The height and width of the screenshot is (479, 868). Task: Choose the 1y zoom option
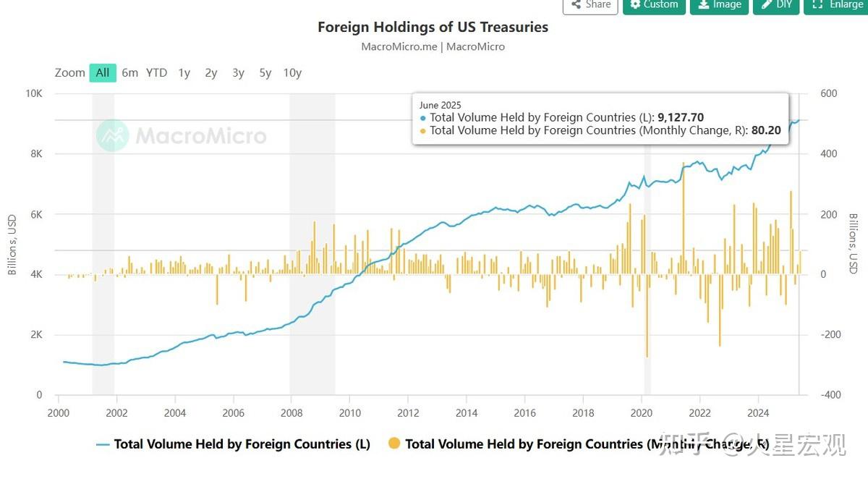tap(184, 72)
